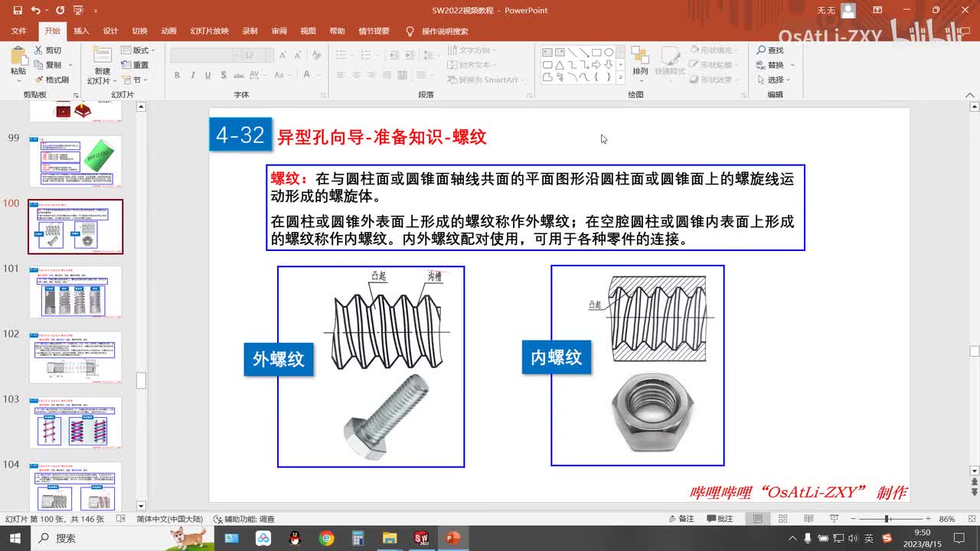Click the slide panel vertical scrollbar thumb
Screen dimensions: 980x551
click(141, 380)
